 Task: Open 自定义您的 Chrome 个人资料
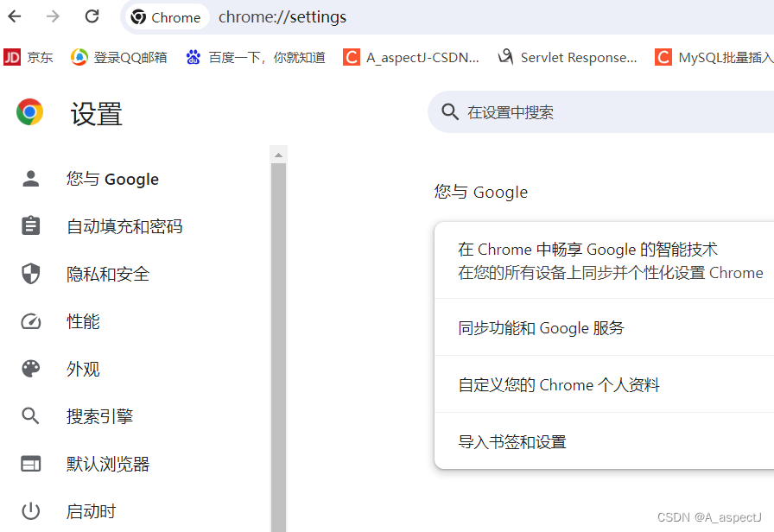pyautogui.click(x=604, y=384)
